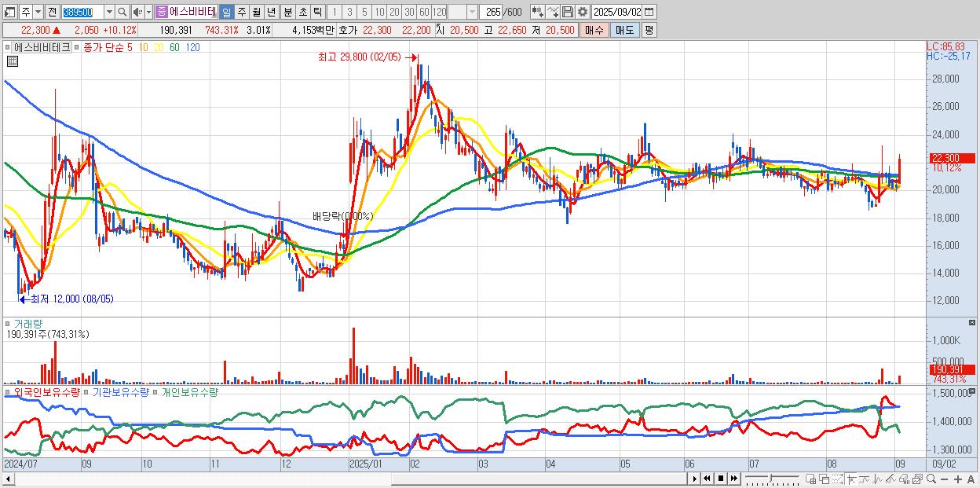Viewport: 980px width, 488px height.
Task: Switch to 틱 tick chart tab
Action: coord(317,12)
